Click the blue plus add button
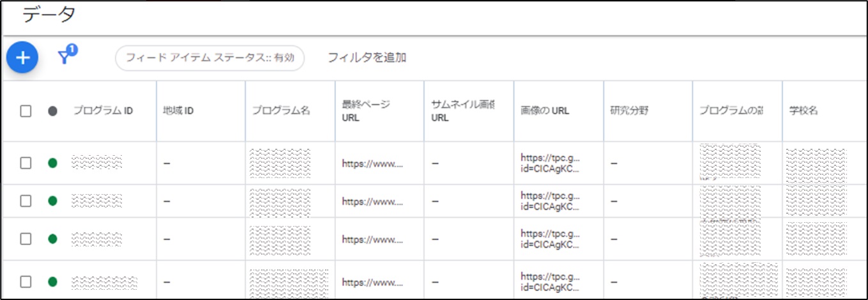 (x=22, y=57)
